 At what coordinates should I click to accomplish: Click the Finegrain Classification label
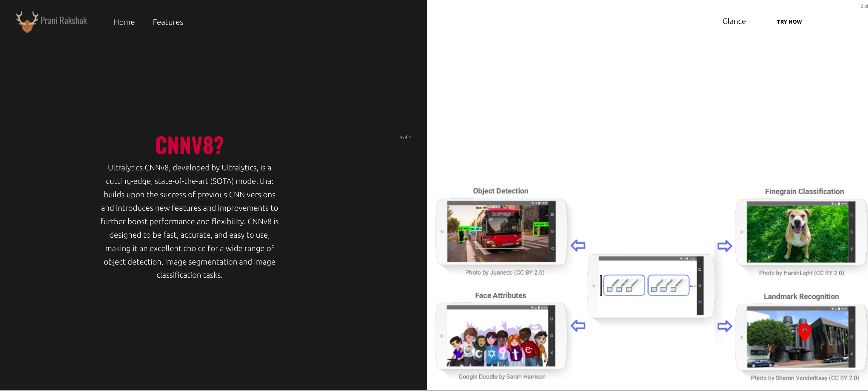tap(804, 191)
